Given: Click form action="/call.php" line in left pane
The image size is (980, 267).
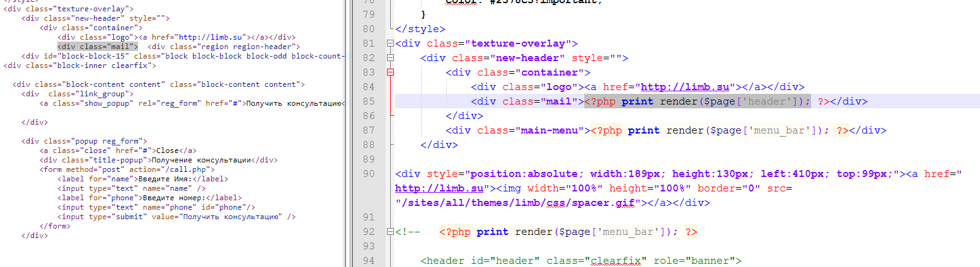Looking at the screenshot, I should tap(127, 169).
